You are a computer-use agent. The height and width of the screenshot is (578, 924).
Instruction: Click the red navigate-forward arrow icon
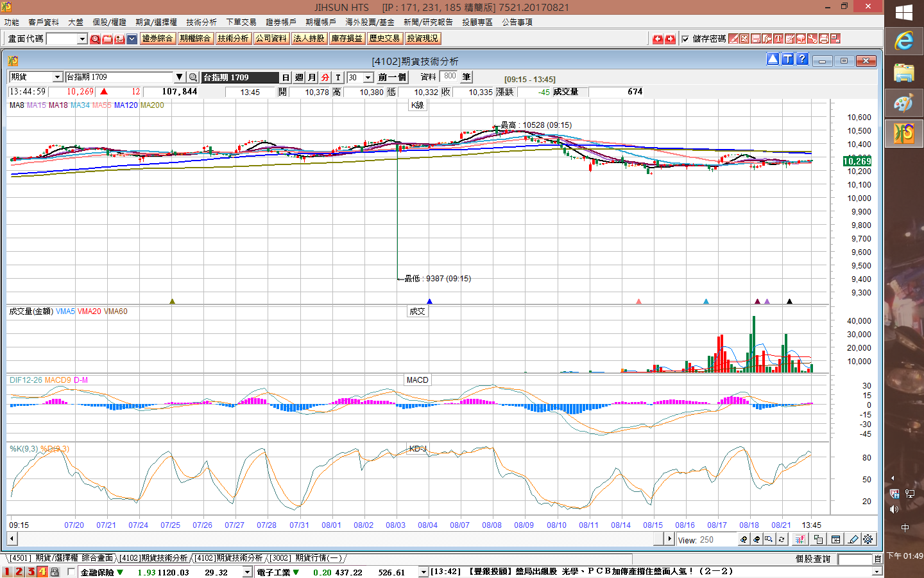670,39
